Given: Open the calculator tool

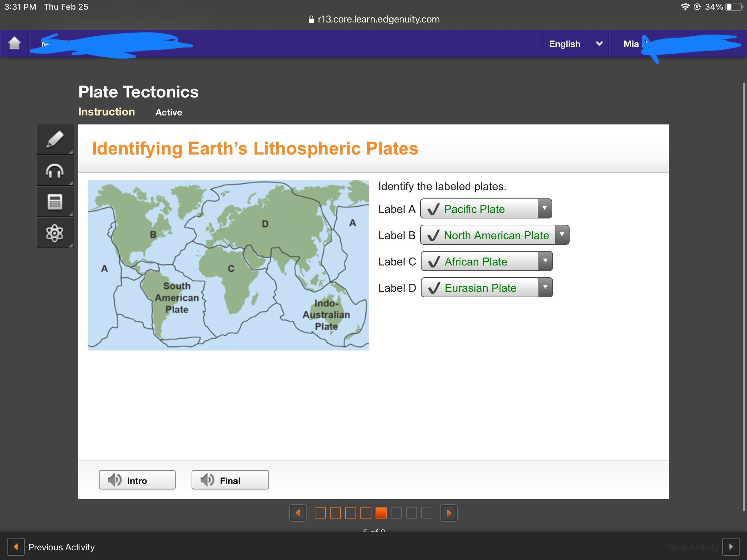Looking at the screenshot, I should pyautogui.click(x=55, y=202).
